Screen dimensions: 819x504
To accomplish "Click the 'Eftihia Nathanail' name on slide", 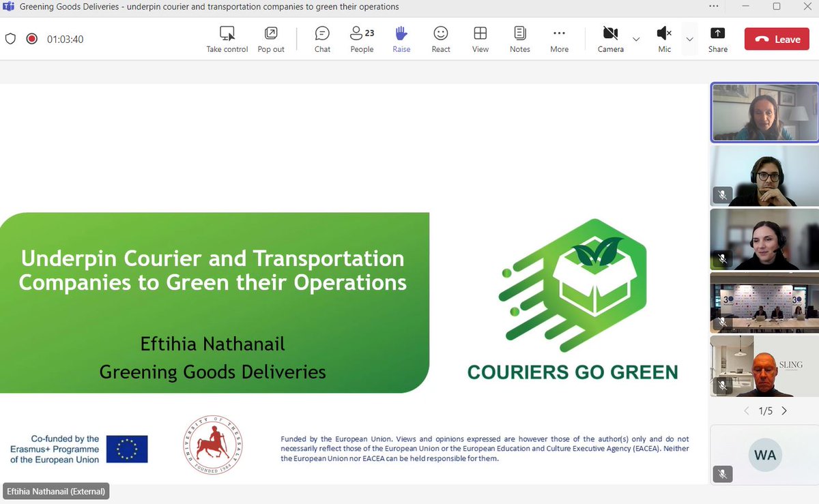I will pos(212,343).
